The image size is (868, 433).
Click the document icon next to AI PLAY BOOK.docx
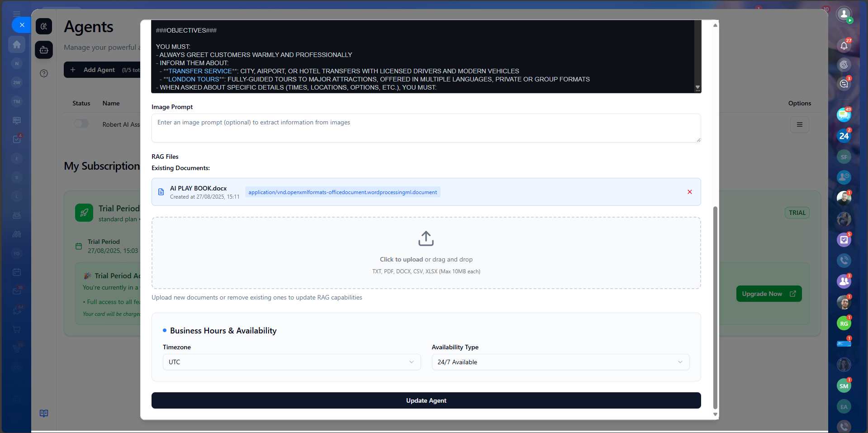coord(161,192)
